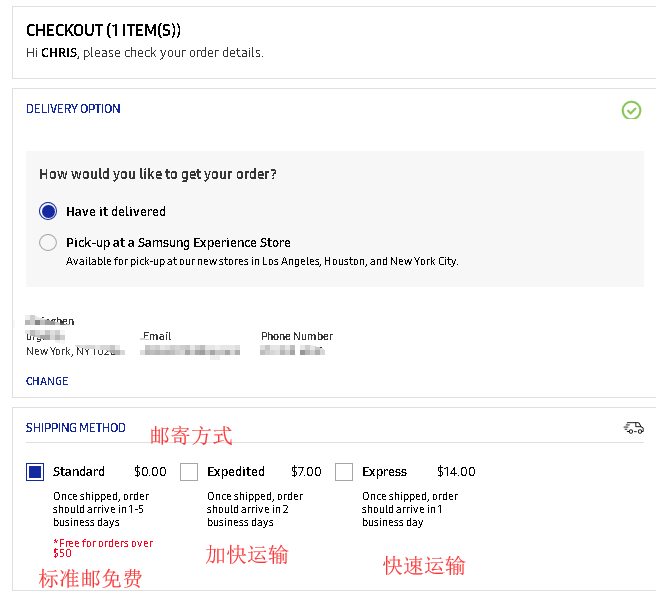This screenshot has width=656, height=596.
Task: Enable the Expedited shipping checkbox
Action: [x=189, y=472]
